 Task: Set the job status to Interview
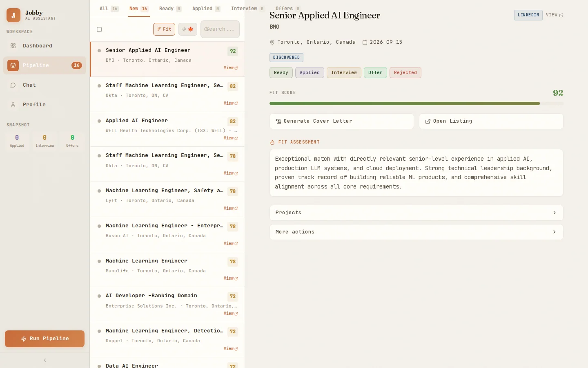coord(344,73)
